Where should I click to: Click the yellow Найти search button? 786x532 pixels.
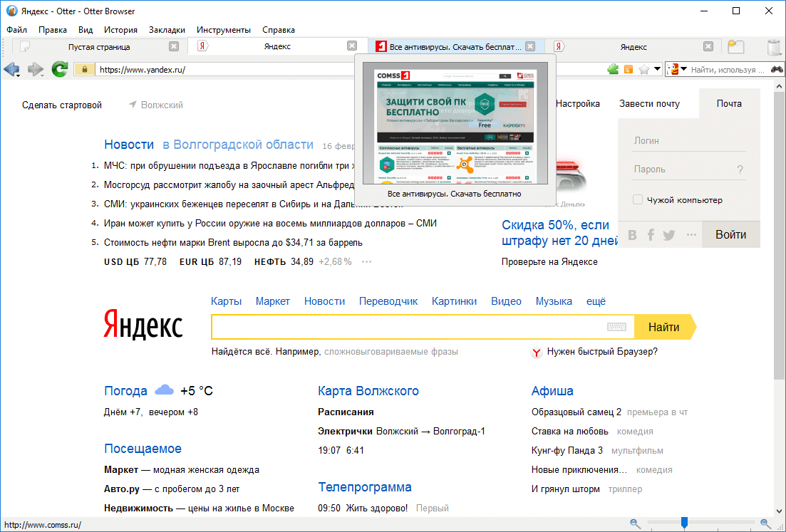point(665,327)
